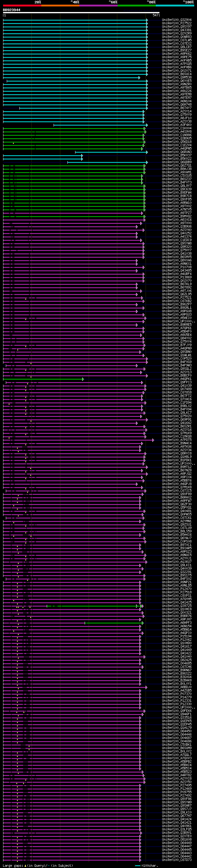
Task: Select hit UniRef100_A8JF10
Action: [176, 118]
